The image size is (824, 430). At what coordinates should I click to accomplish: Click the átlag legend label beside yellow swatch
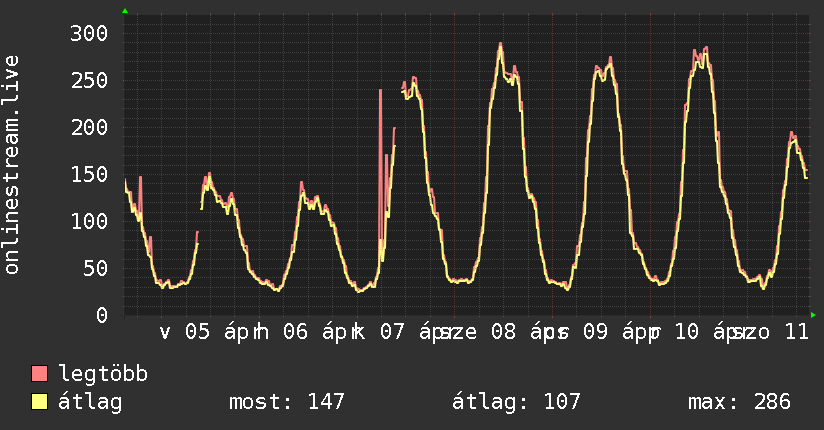(90, 402)
